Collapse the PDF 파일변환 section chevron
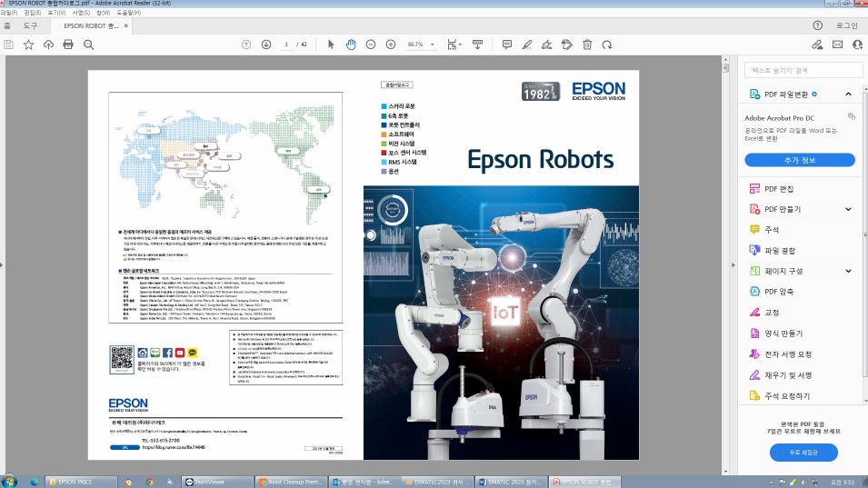The image size is (868, 488). point(848,95)
